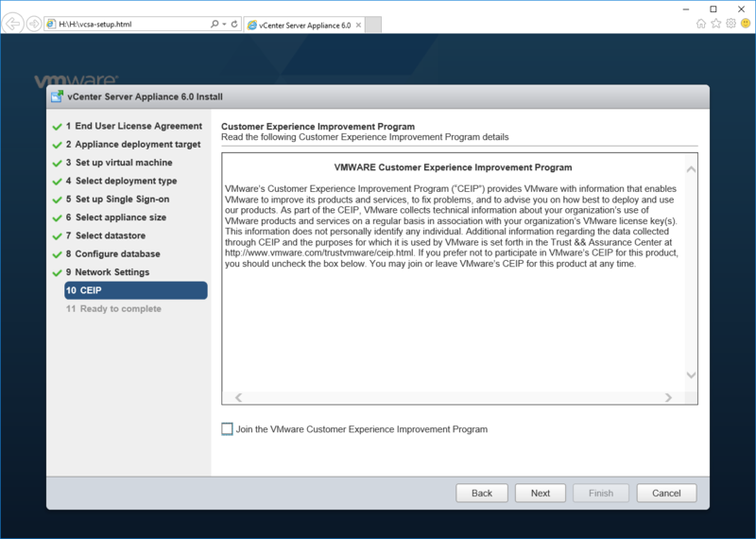Click the Back button in the installer

point(482,493)
